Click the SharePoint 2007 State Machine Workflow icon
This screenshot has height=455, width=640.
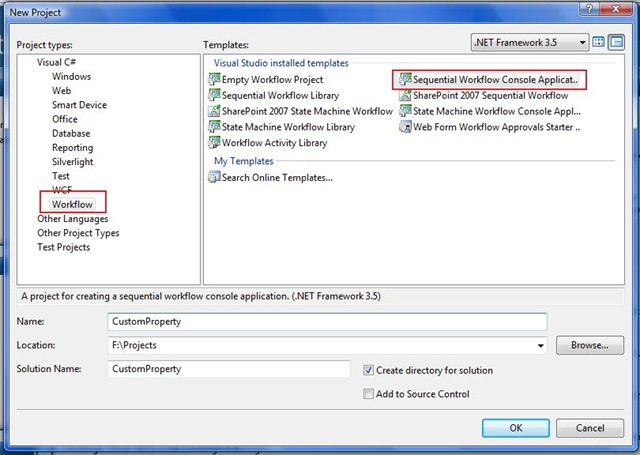(x=214, y=111)
